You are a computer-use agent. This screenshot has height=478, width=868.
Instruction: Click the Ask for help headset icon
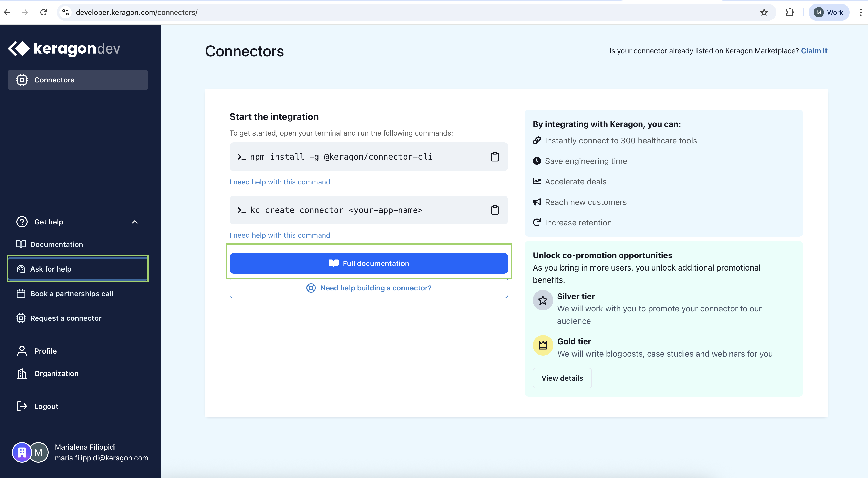pyautogui.click(x=21, y=269)
